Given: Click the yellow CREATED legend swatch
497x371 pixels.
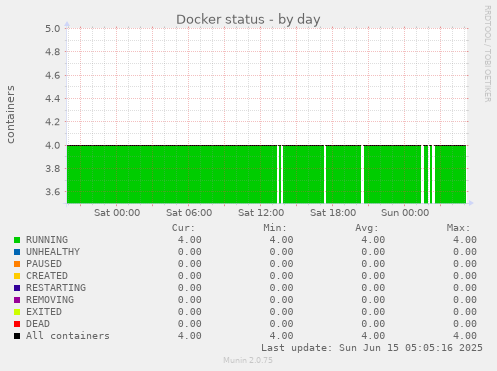Looking at the screenshot, I should (17, 276).
